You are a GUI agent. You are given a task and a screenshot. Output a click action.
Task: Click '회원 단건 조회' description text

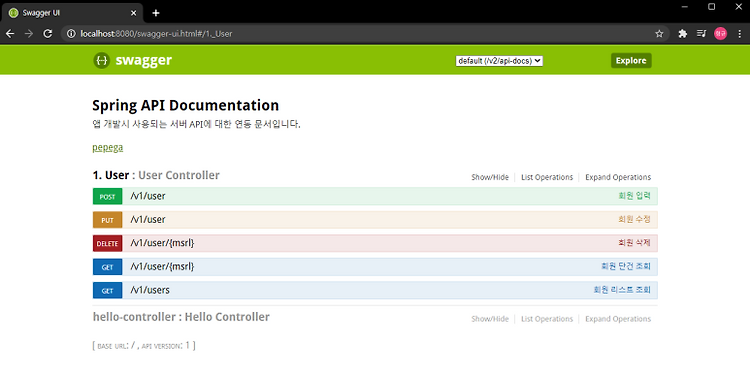(626, 266)
